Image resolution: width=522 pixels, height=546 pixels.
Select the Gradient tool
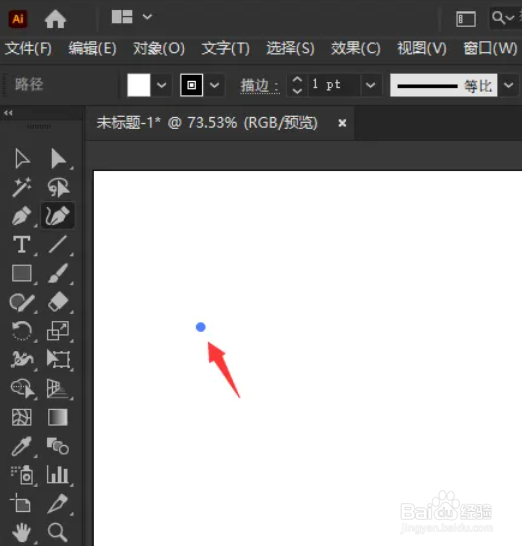[x=58, y=417]
